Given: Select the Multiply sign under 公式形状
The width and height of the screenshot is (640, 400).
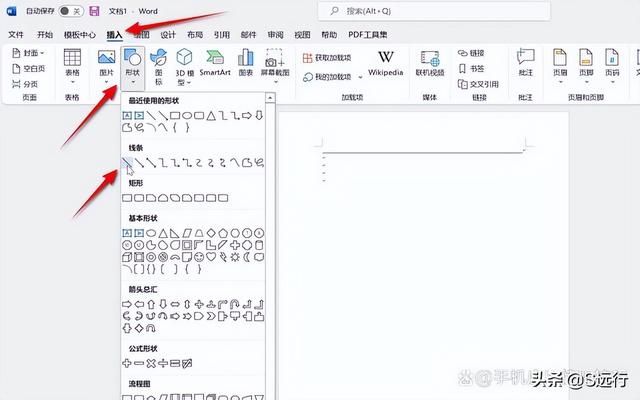Looking at the screenshot, I should pos(151,363).
